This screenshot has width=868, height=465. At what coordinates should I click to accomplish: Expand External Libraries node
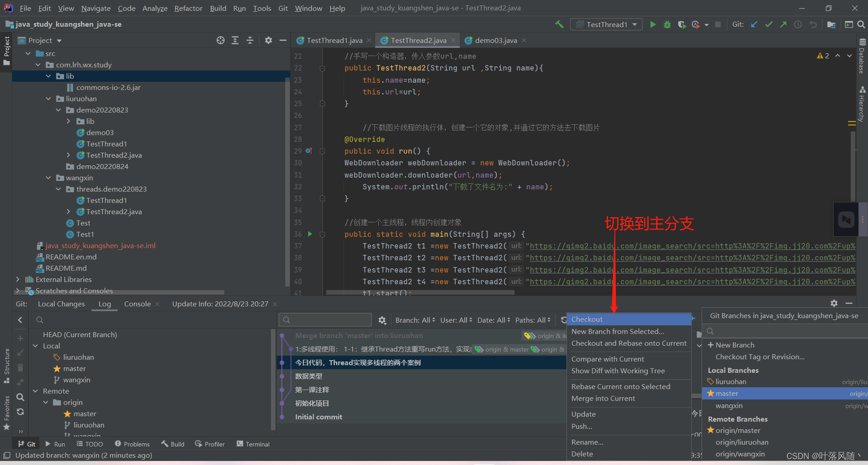click(x=18, y=279)
